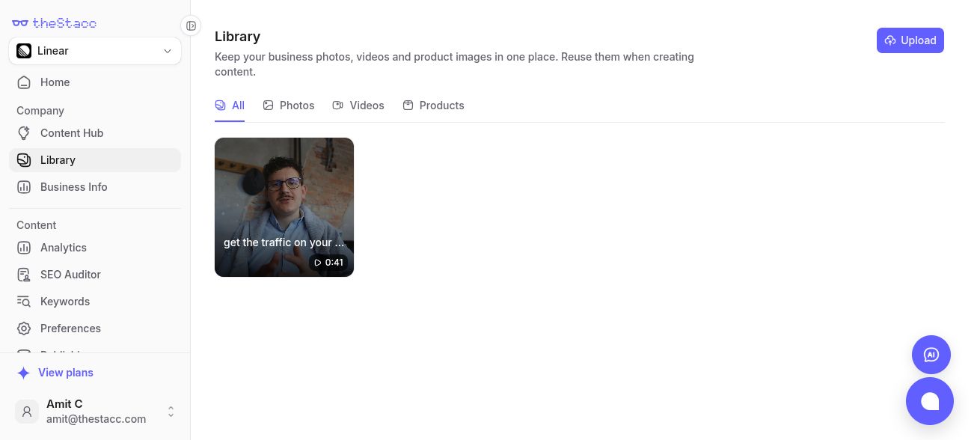Click the theStacc glasses logo
The height and width of the screenshot is (440, 980).
pos(20,23)
